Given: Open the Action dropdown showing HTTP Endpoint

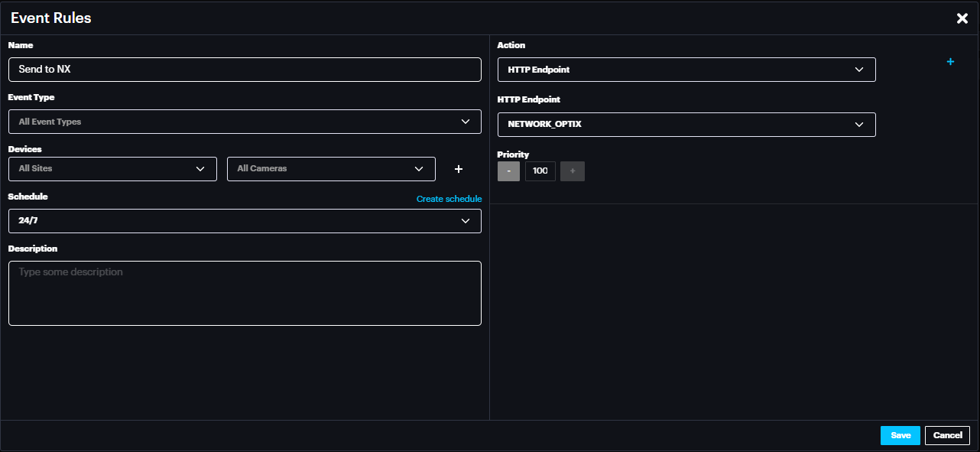Looking at the screenshot, I should [686, 70].
